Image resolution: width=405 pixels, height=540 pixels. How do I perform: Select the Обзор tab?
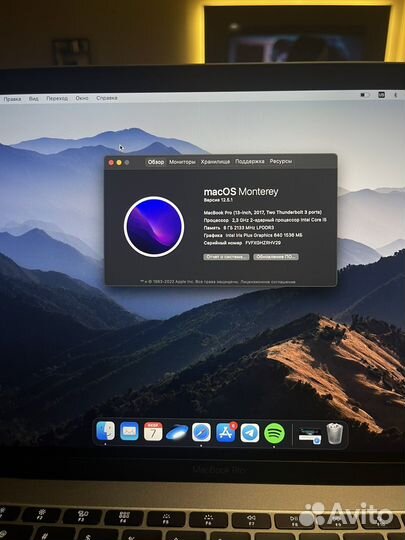[x=156, y=162]
